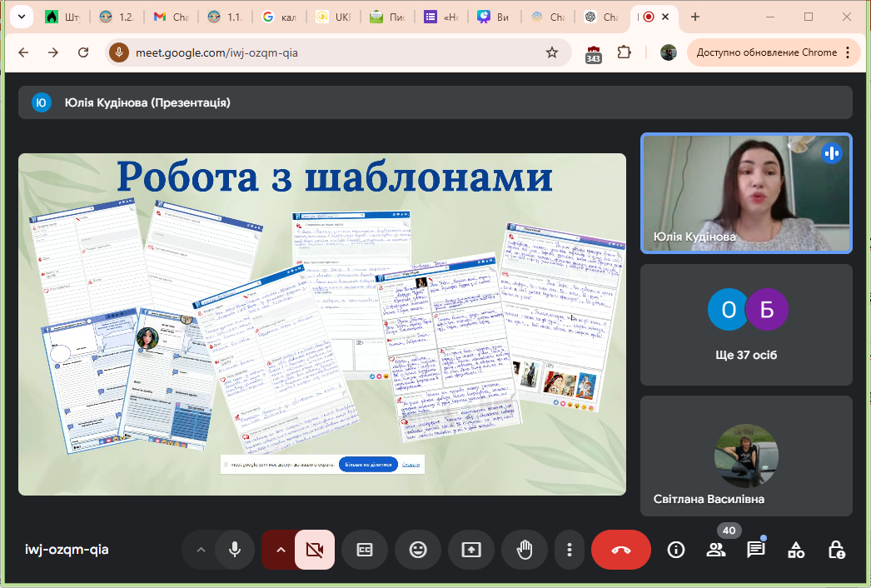Click the present screen icon

(x=471, y=550)
